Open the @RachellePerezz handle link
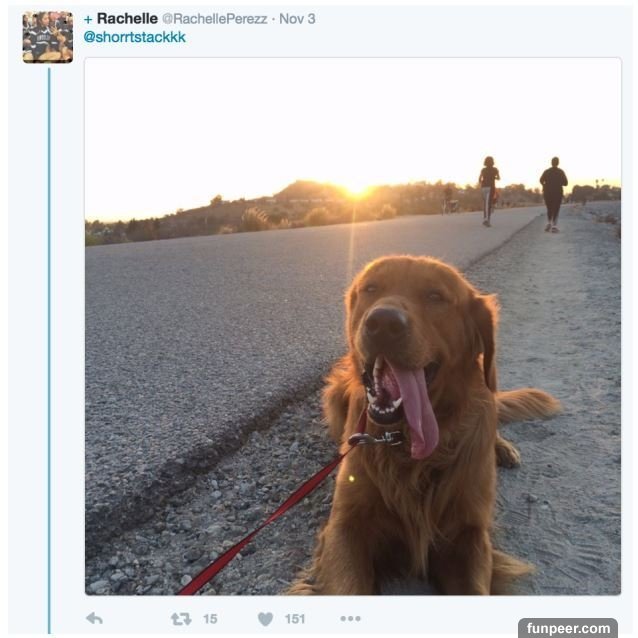 click(x=215, y=19)
